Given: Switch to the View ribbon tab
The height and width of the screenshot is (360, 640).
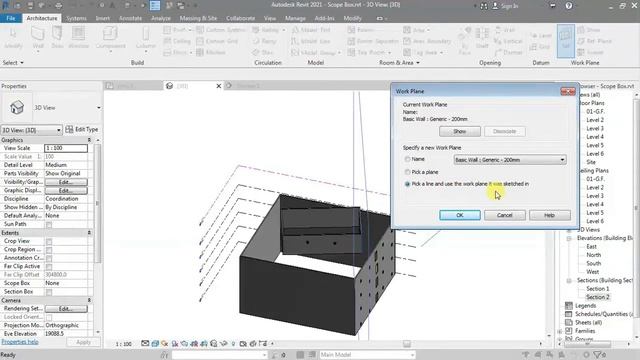Looking at the screenshot, I should point(270,18).
